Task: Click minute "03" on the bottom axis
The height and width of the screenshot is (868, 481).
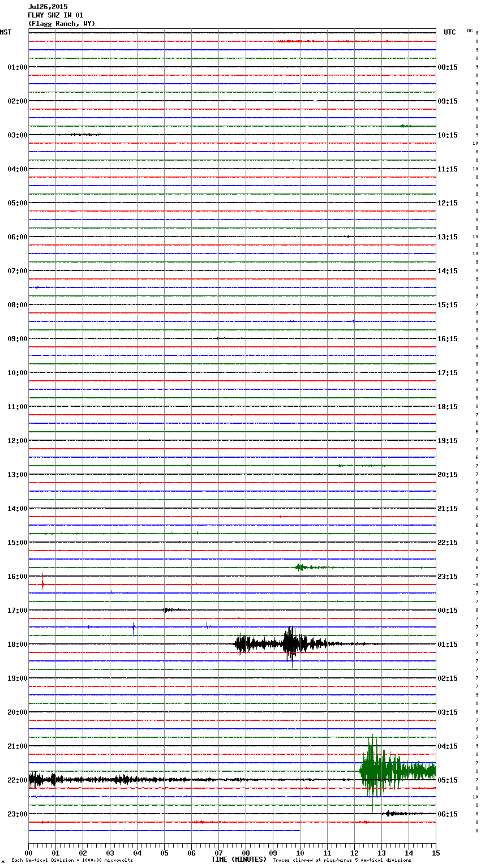Action: click(x=110, y=853)
